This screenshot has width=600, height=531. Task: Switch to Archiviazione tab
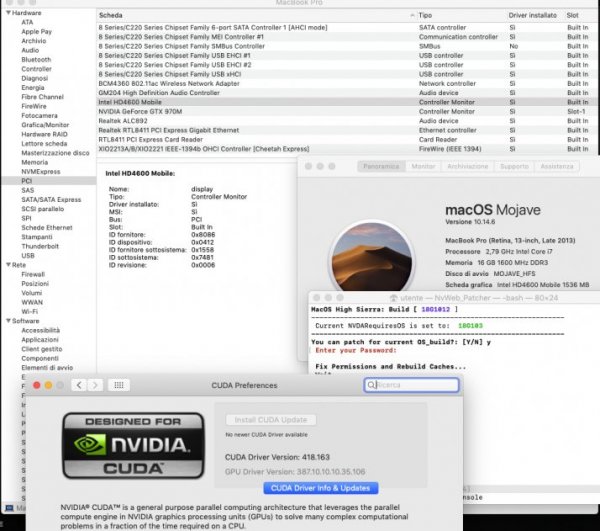tap(468, 166)
